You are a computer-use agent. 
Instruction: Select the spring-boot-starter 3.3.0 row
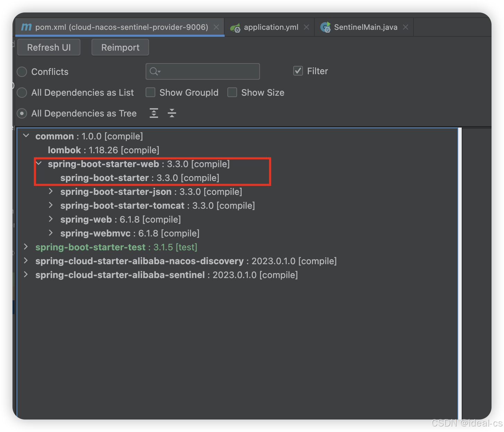point(140,178)
